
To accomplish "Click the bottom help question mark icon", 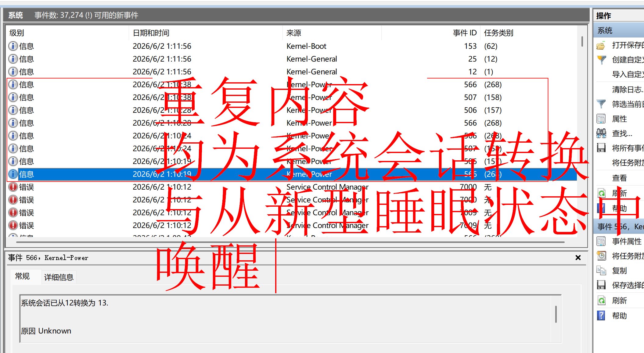I will (601, 316).
